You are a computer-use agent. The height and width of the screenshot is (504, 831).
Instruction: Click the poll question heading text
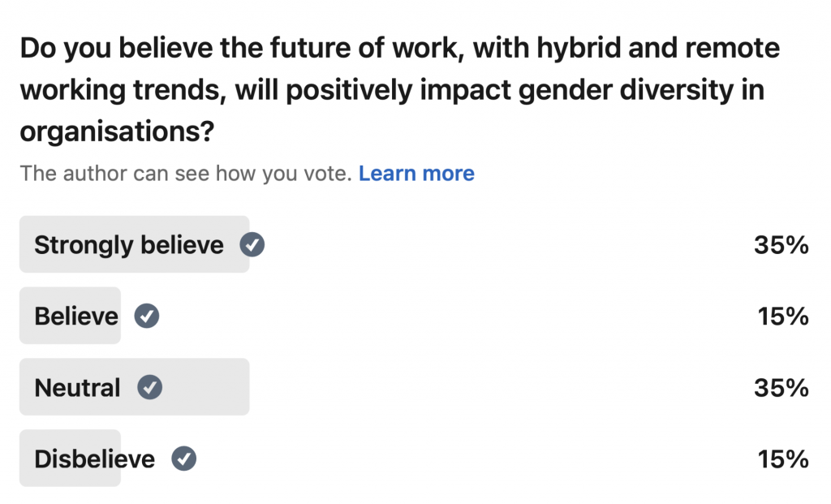pyautogui.click(x=400, y=89)
